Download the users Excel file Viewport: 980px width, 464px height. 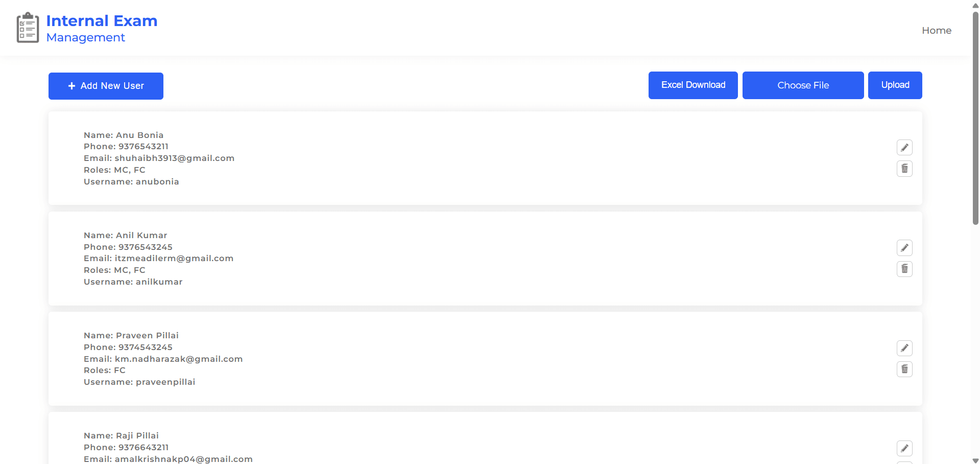click(693, 85)
